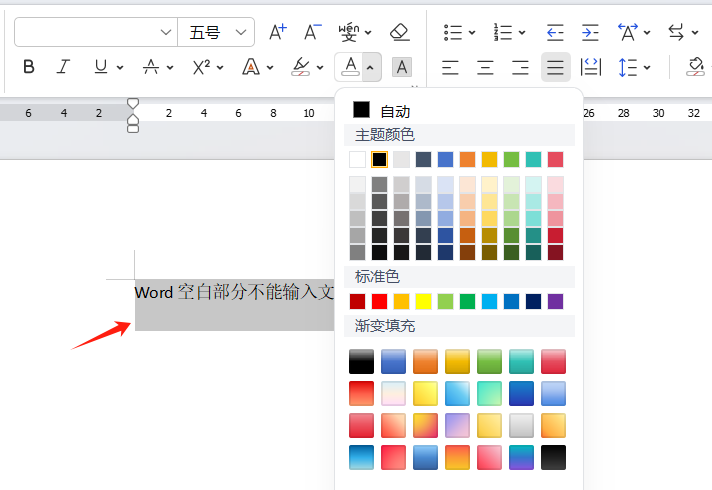Pick green theme color swatch

click(511, 159)
